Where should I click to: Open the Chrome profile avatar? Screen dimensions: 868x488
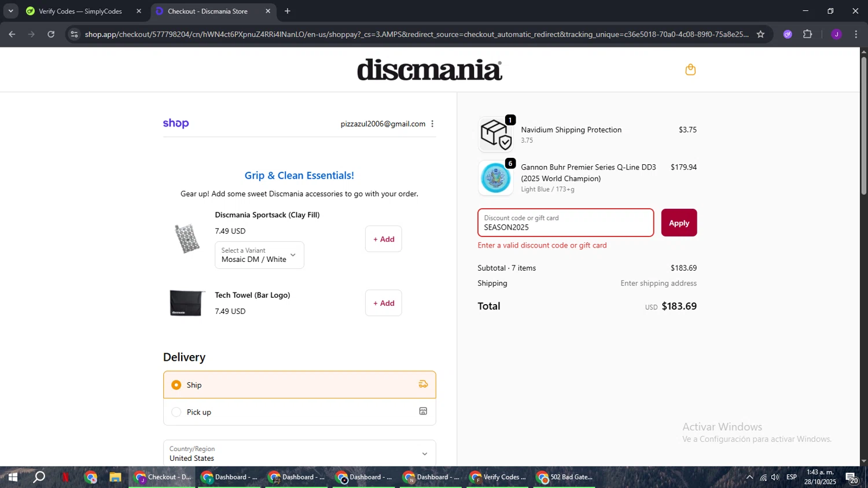coord(836,34)
